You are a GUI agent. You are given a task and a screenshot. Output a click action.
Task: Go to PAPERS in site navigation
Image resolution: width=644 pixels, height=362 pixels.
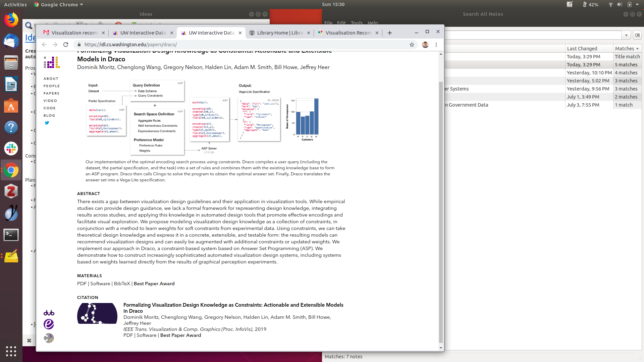pos(51,94)
